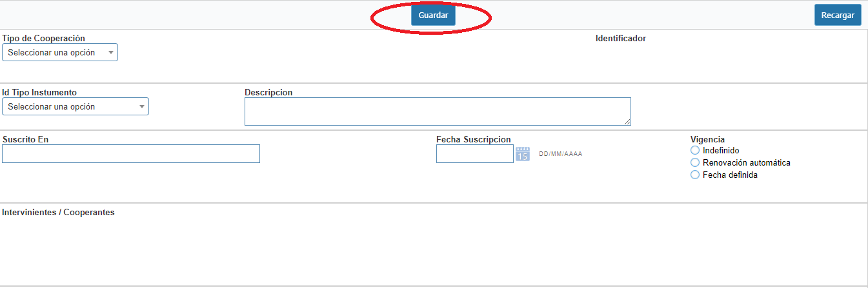
Task: Click the Suscrito En text field
Action: click(131, 153)
